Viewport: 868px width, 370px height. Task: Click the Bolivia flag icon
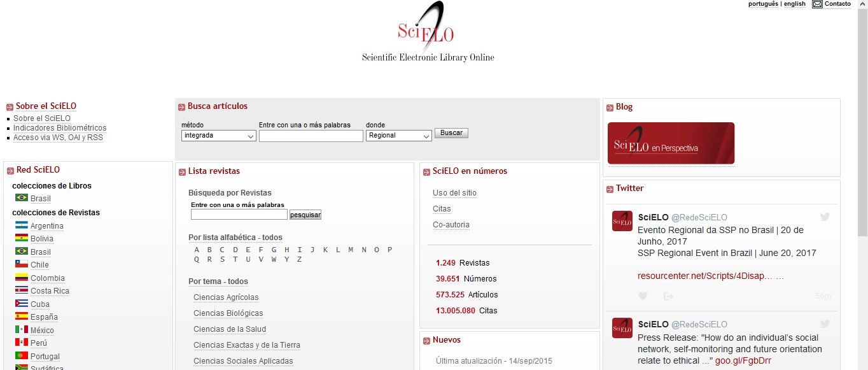22,238
